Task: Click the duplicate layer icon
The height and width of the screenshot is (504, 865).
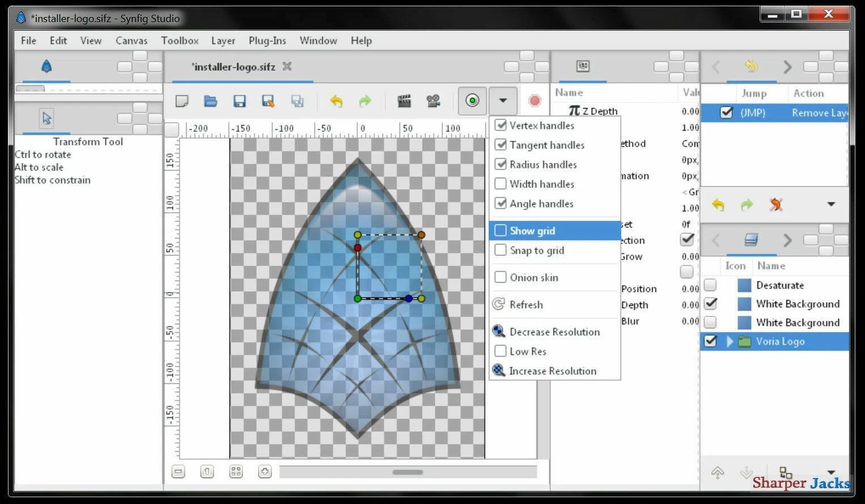Action: (786, 472)
